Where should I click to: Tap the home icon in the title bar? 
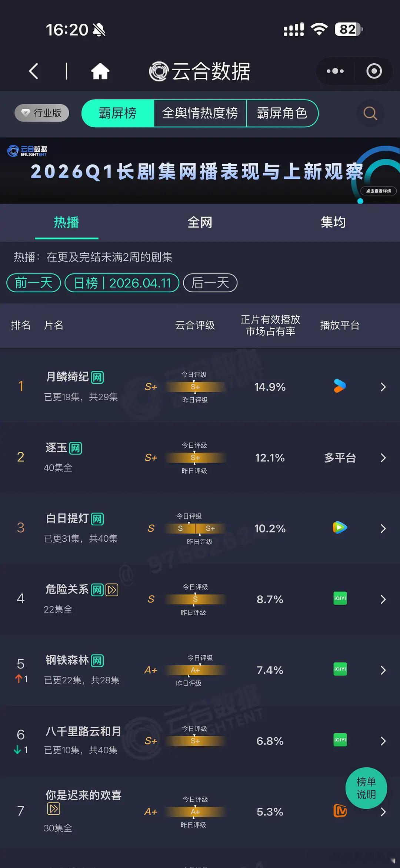pyautogui.click(x=101, y=71)
